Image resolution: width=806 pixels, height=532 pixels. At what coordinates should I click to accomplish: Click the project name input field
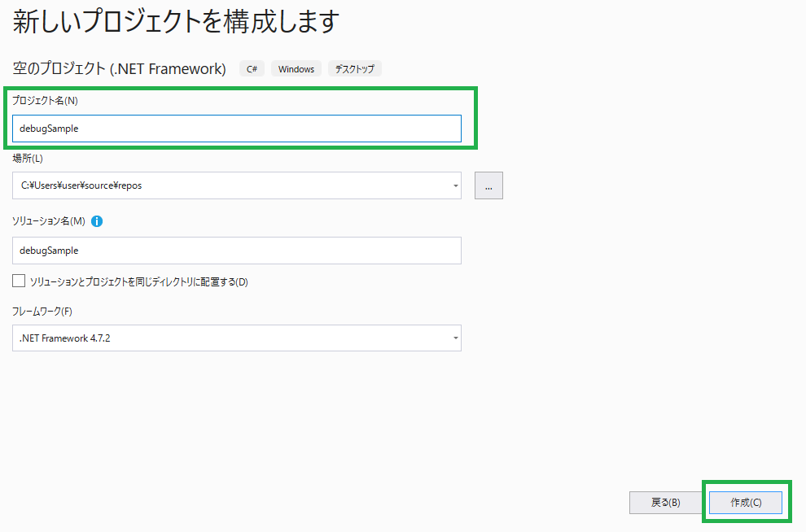click(236, 129)
